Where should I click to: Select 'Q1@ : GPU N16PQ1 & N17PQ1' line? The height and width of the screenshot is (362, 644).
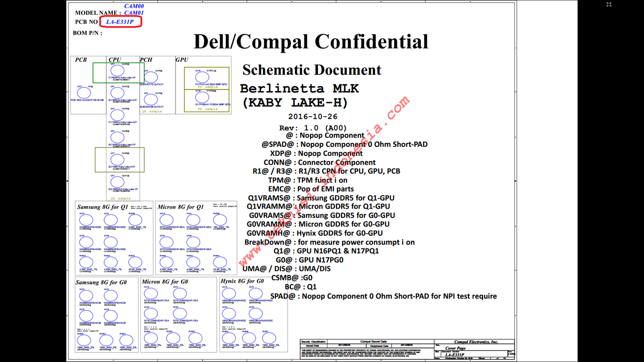point(326,251)
